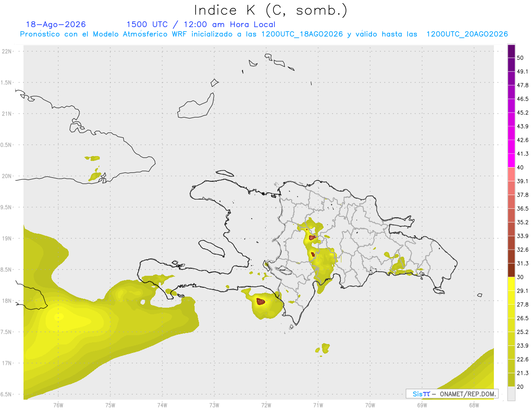Click the "74W" longitude label

click(162, 405)
